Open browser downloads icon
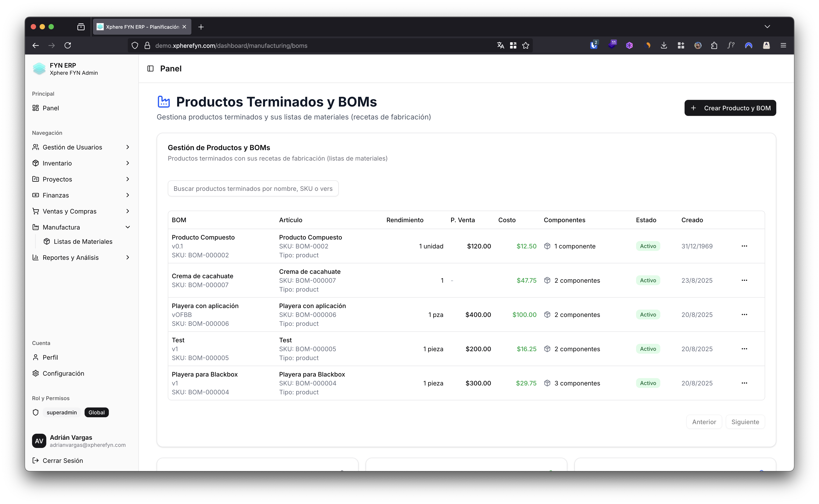The image size is (819, 504). [664, 45]
